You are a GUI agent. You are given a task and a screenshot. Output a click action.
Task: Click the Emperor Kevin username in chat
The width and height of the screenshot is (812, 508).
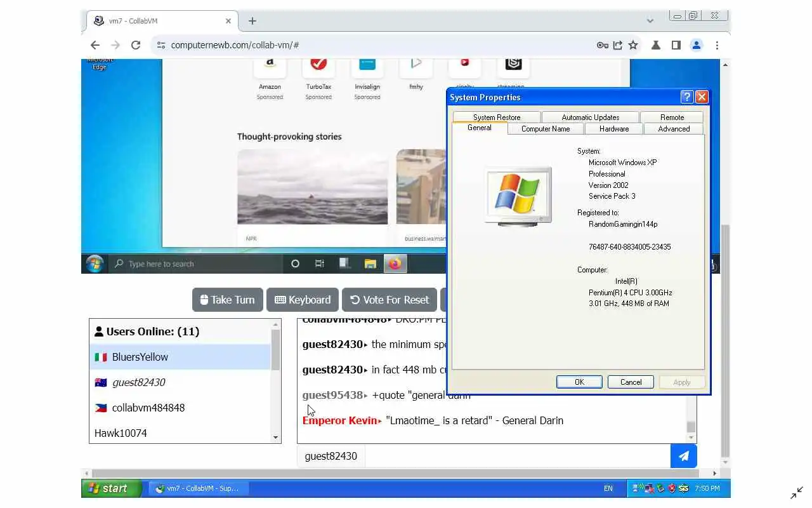click(x=340, y=420)
